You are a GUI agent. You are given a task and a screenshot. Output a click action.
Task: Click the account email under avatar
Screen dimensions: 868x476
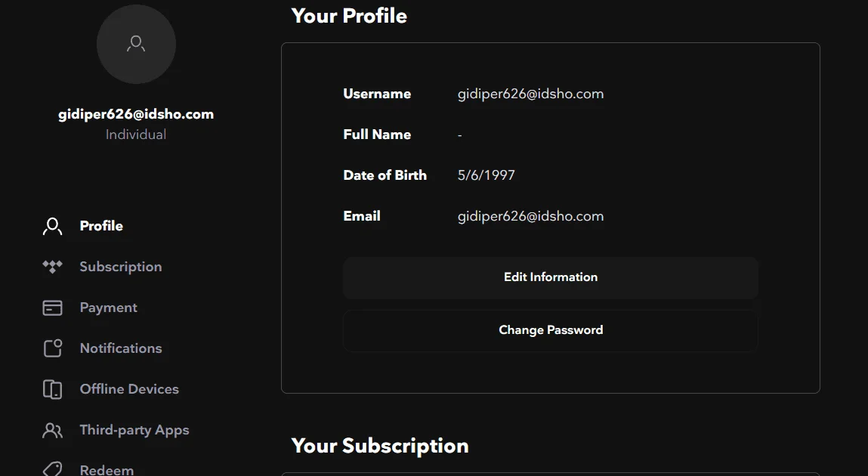tap(136, 114)
